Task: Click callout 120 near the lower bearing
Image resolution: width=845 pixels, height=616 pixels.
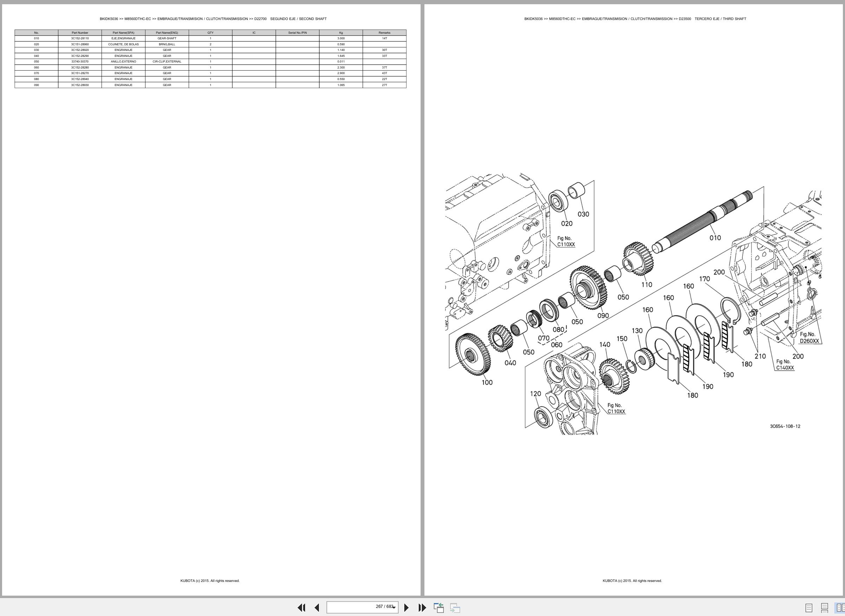Action: pyautogui.click(x=535, y=394)
